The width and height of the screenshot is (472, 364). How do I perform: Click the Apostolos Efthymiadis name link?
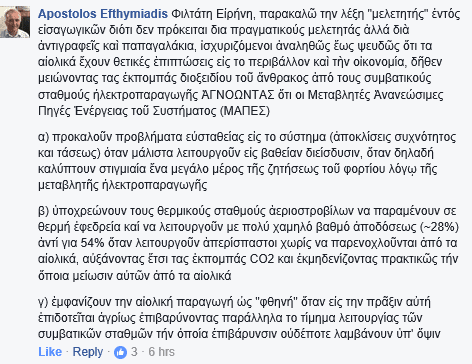click(x=103, y=14)
